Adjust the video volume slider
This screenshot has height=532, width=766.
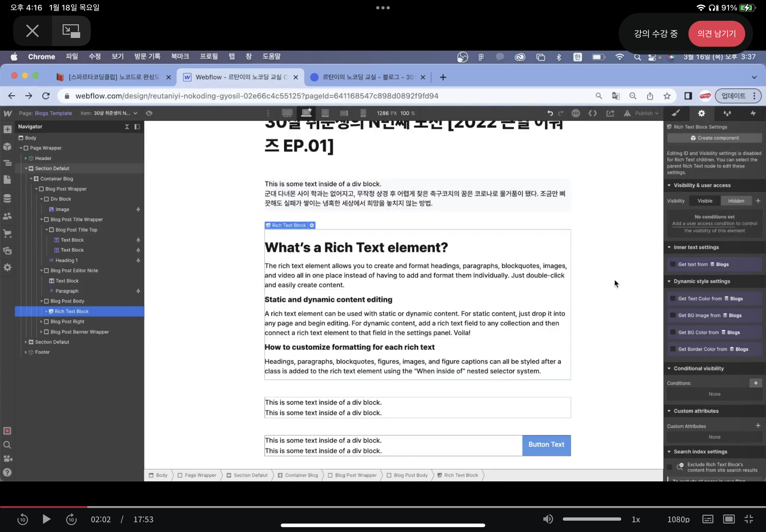[x=592, y=519]
